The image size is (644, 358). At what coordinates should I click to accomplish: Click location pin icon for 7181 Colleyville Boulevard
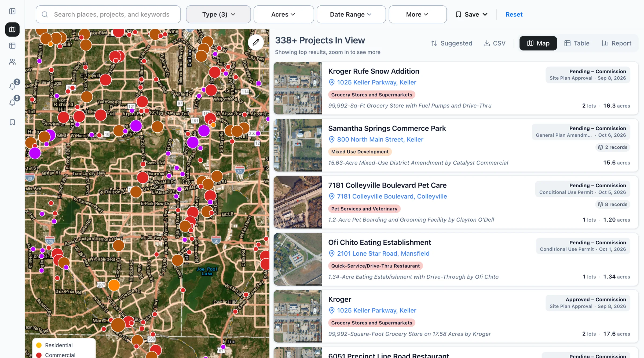(x=332, y=196)
